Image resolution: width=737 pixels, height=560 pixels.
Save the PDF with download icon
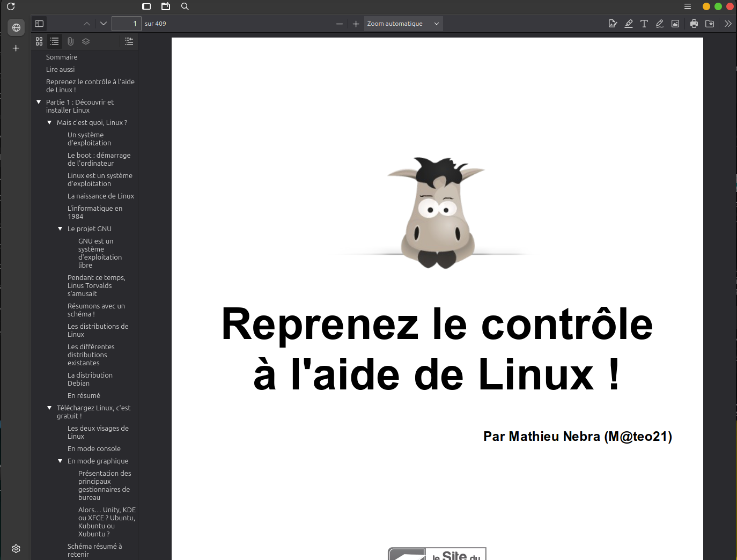point(710,24)
